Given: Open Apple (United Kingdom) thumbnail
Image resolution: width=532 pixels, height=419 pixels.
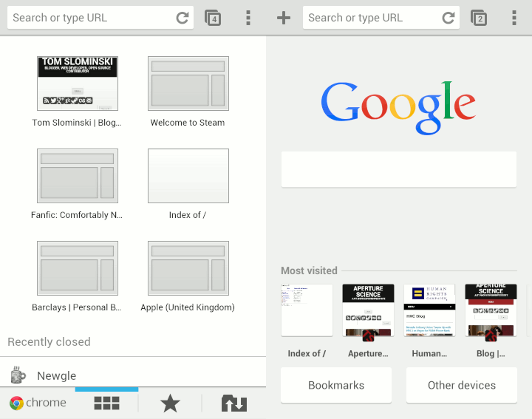Looking at the screenshot, I should [188, 268].
